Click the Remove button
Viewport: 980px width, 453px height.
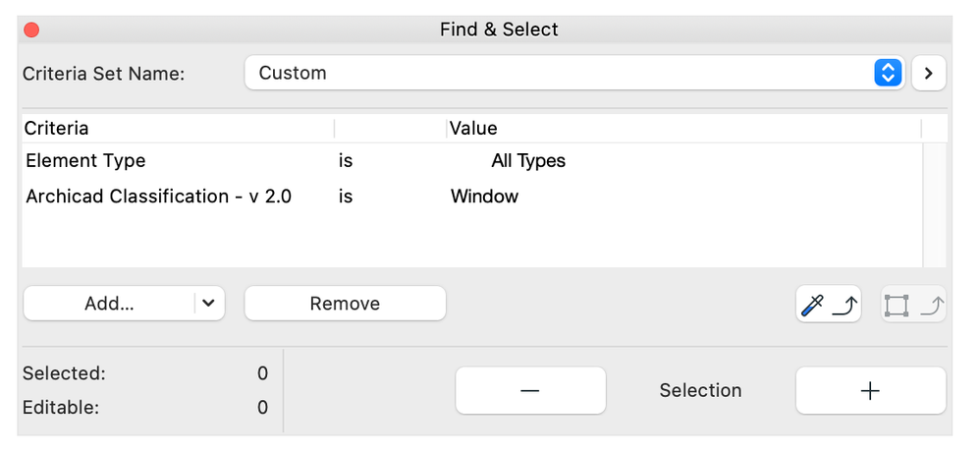coord(345,304)
